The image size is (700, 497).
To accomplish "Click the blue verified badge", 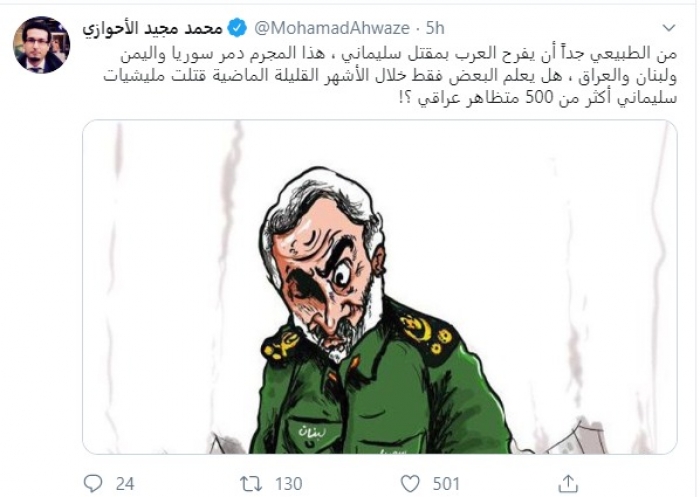I will 237,28.
